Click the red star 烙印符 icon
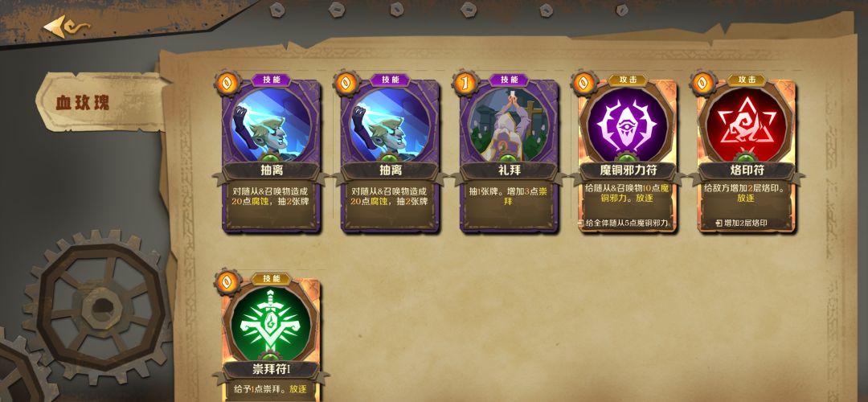This screenshot has width=868, height=402. click(x=746, y=125)
